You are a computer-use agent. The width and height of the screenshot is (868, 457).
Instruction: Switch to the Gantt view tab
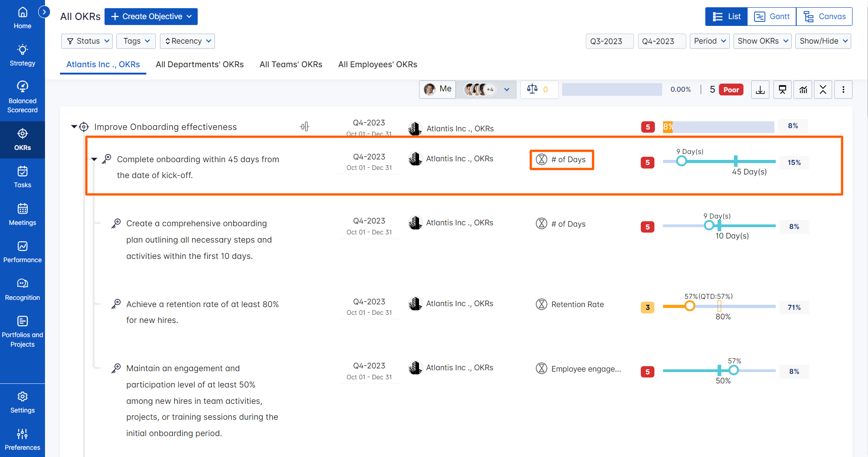[x=773, y=16]
